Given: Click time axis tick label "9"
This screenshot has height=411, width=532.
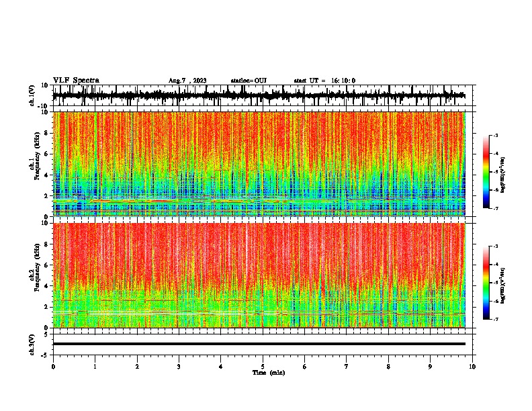Looking at the screenshot, I should click(430, 367).
